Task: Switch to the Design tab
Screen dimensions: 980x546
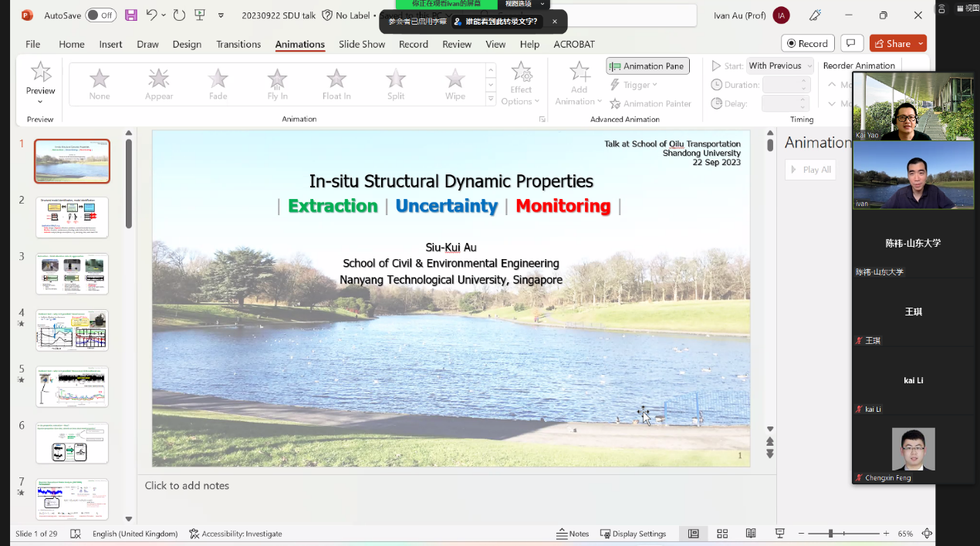Action: pos(187,44)
